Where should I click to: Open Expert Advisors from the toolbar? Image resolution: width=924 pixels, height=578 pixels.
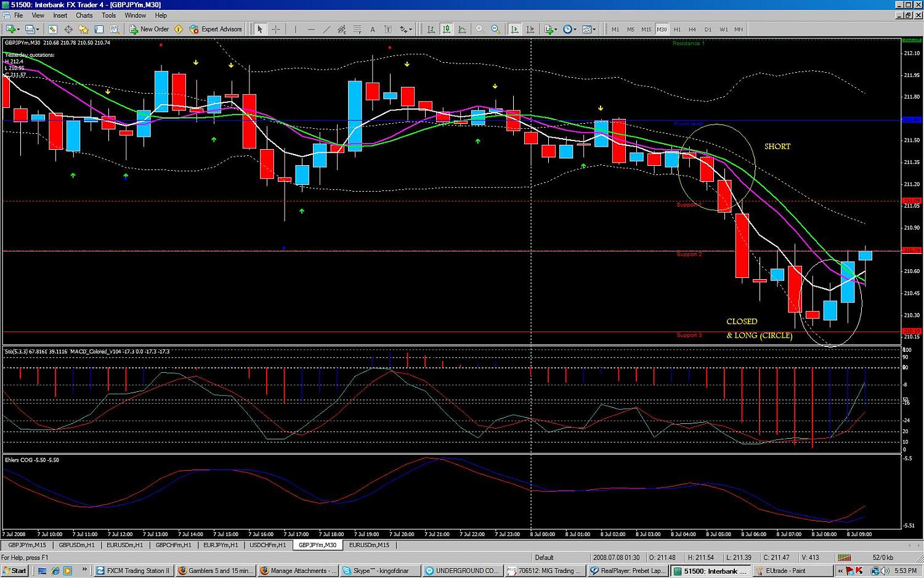click(x=216, y=29)
